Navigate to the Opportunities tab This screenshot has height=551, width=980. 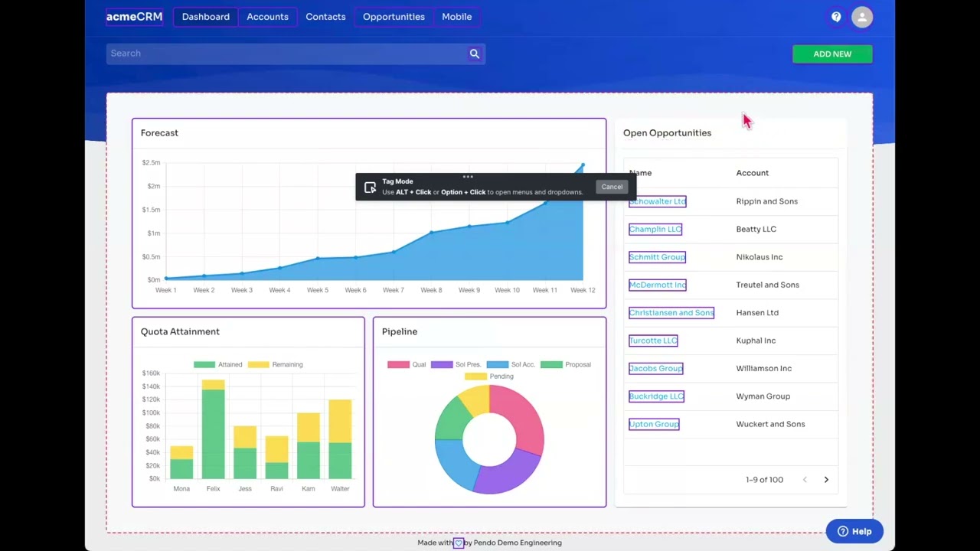394,17
